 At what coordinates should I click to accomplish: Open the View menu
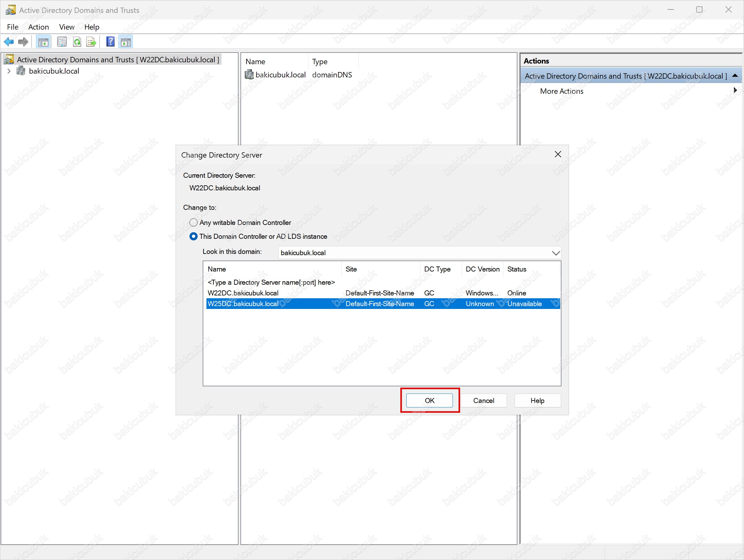coord(67,27)
